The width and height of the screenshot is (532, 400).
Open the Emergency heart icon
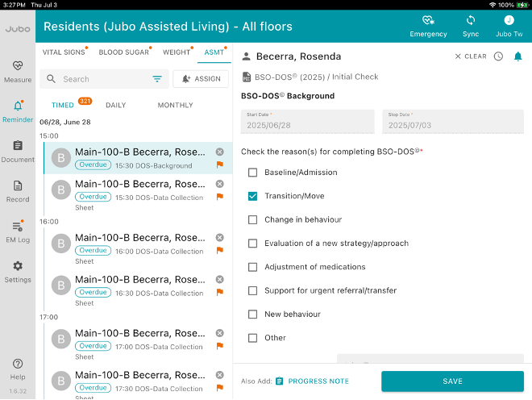click(428, 21)
